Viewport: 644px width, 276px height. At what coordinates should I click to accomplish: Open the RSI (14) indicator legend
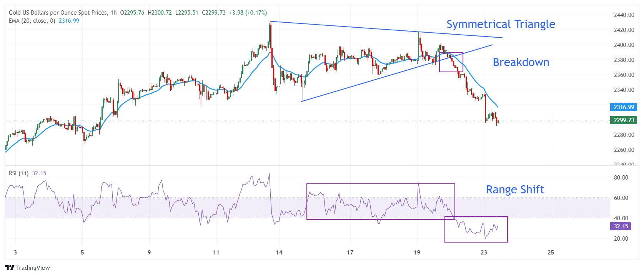click(x=18, y=173)
